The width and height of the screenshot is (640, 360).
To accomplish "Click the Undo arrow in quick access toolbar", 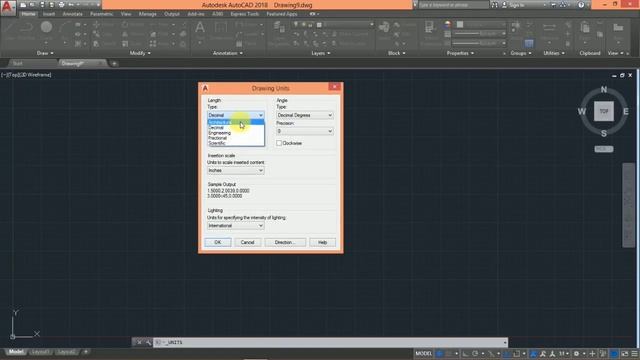I will 71,5.
